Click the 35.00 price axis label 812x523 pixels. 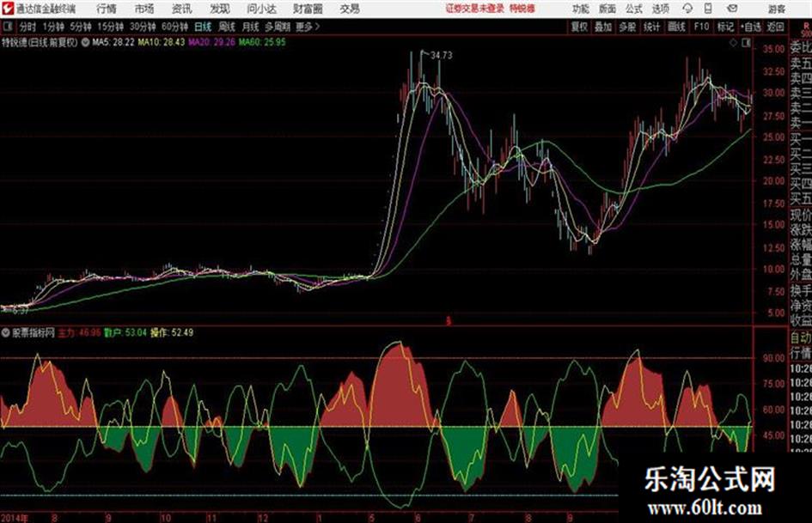[773, 49]
